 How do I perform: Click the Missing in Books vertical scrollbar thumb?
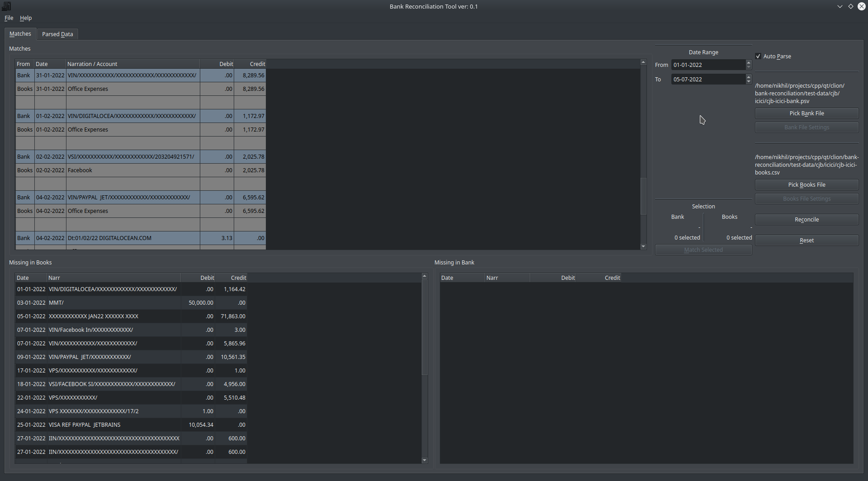pyautogui.click(x=425, y=327)
